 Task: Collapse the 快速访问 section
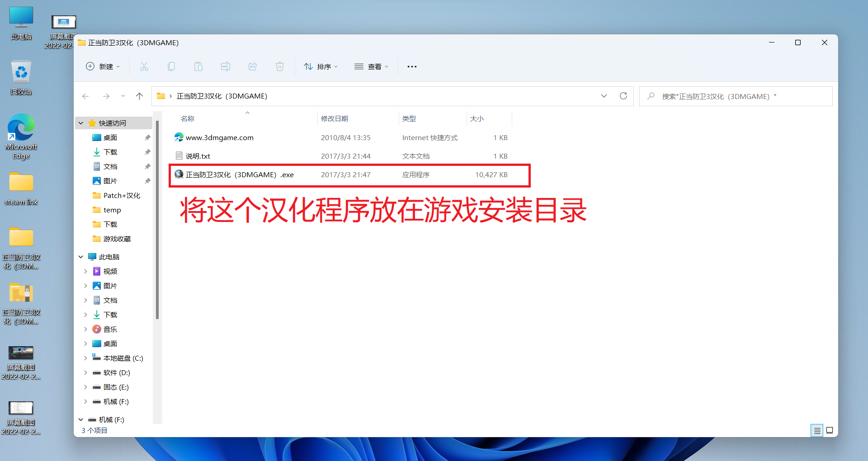click(81, 123)
